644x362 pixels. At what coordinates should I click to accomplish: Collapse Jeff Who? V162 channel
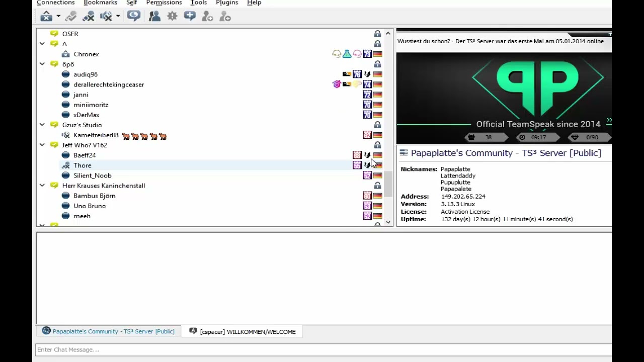pos(42,145)
